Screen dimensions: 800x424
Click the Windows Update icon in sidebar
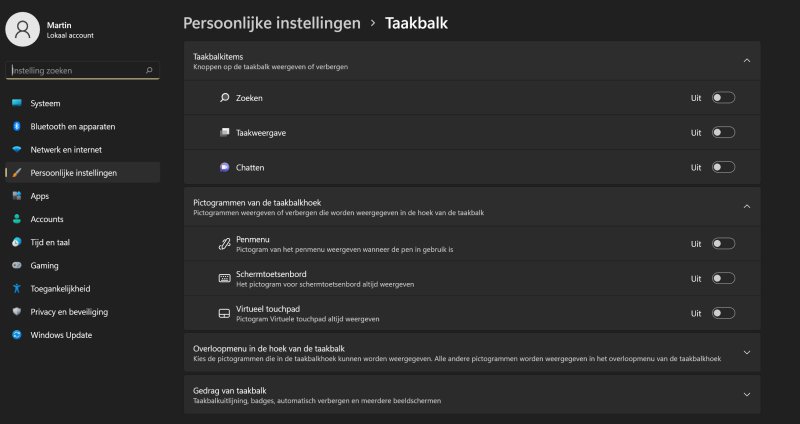[x=17, y=335]
